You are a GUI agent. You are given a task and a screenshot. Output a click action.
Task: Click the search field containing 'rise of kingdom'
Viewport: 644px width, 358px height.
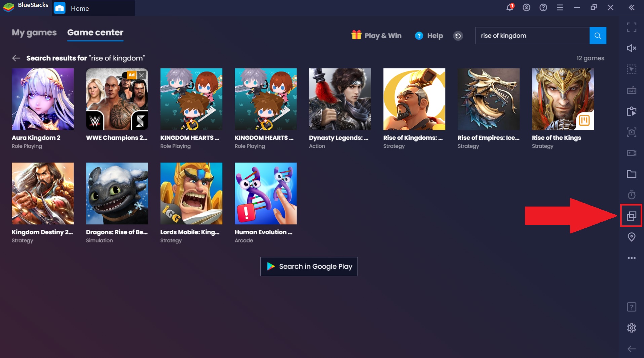pos(533,36)
